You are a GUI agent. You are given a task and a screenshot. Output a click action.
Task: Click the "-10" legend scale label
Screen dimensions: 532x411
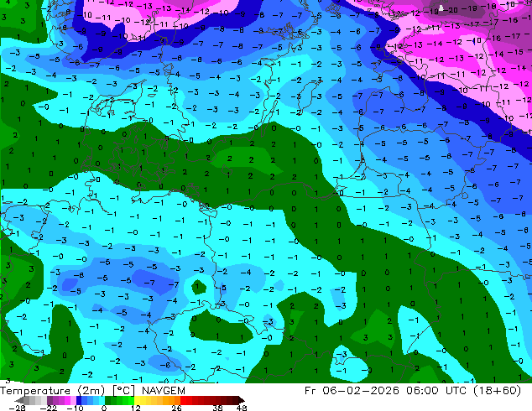pyautogui.click(x=75, y=408)
